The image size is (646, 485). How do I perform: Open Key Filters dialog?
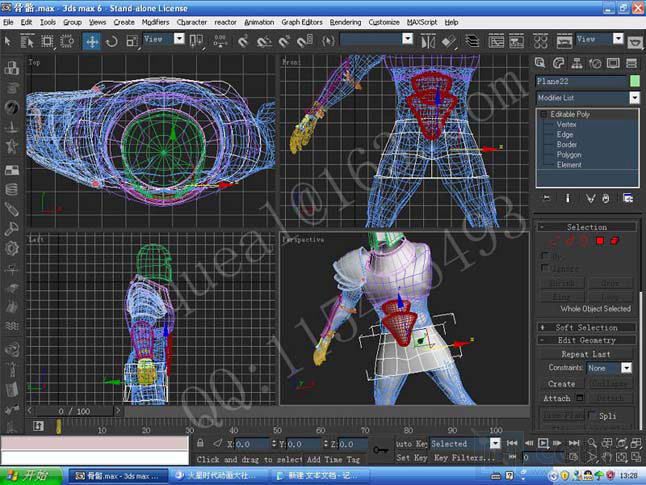tap(465, 457)
